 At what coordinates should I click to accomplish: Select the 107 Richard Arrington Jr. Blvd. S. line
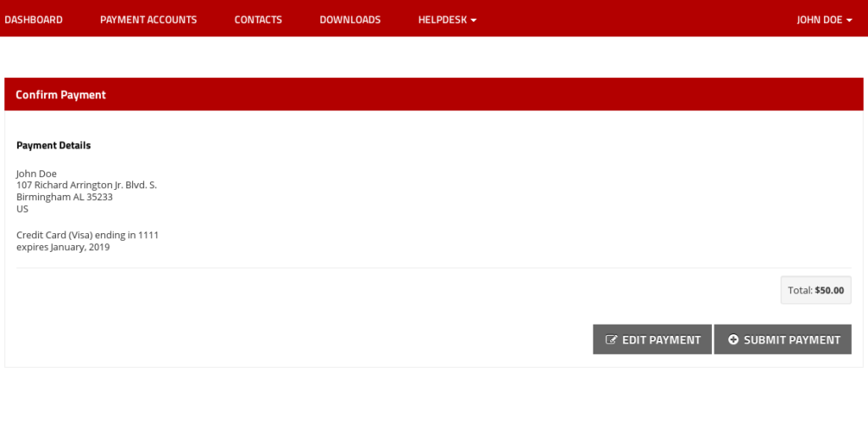[86, 186]
